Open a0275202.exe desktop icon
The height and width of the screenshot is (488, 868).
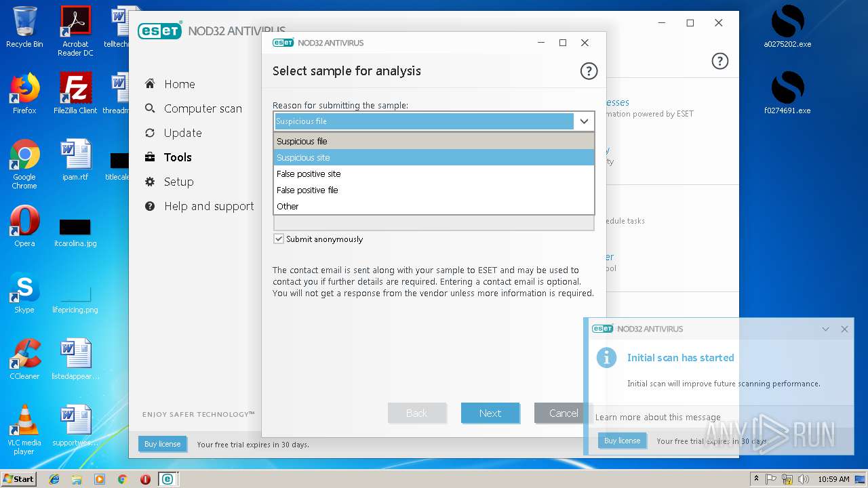tap(787, 27)
